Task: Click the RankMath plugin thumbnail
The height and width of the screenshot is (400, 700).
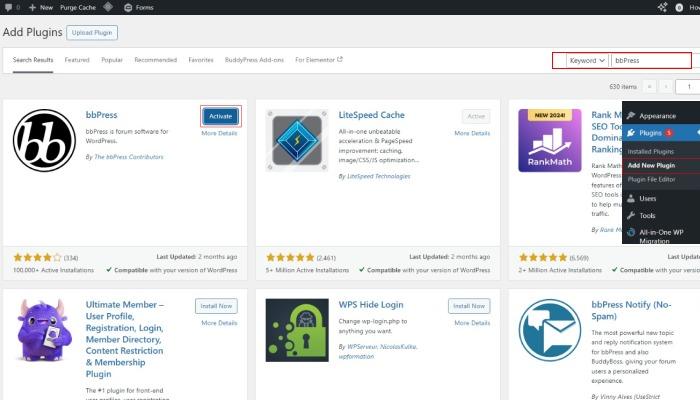Action: coord(550,140)
